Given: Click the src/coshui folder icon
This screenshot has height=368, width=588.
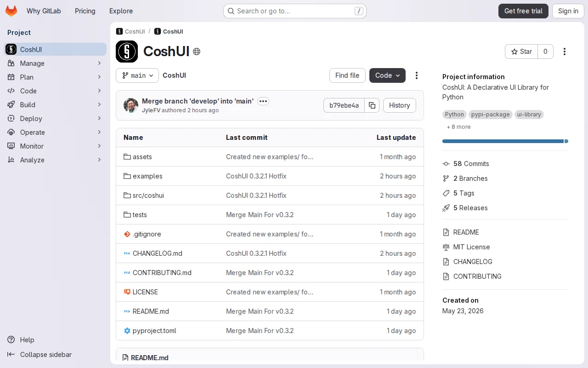Looking at the screenshot, I should 127,195.
